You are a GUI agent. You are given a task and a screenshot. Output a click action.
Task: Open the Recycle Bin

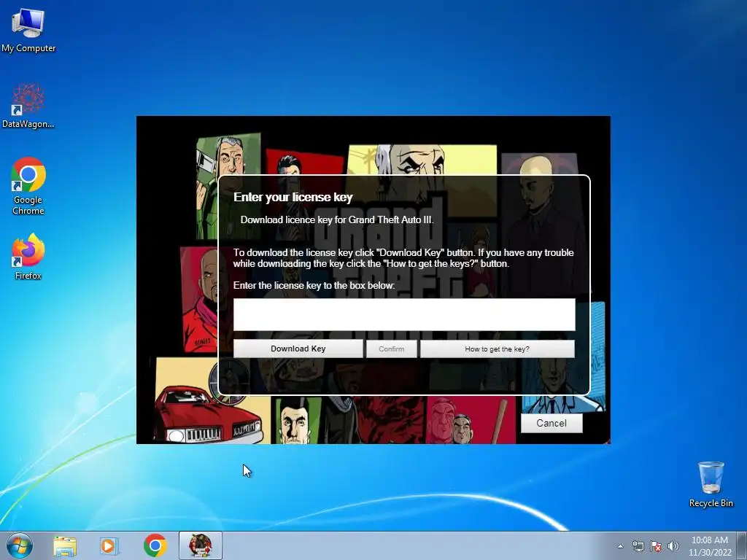point(711,484)
